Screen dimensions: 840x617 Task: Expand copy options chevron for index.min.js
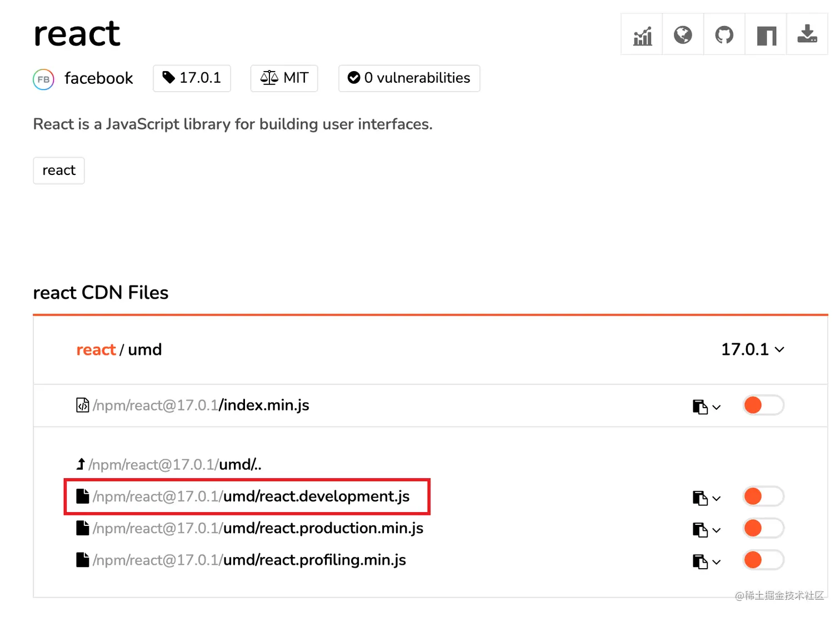tap(717, 408)
